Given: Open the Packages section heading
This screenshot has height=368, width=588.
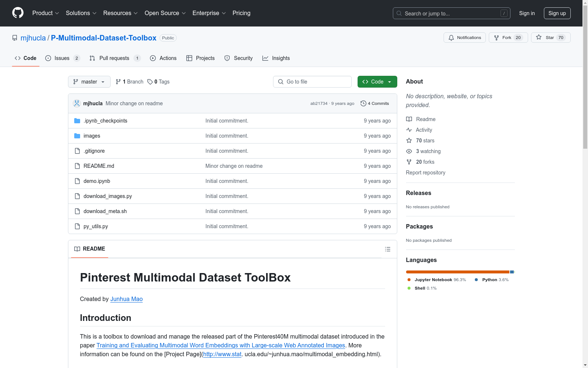Looking at the screenshot, I should (x=419, y=226).
